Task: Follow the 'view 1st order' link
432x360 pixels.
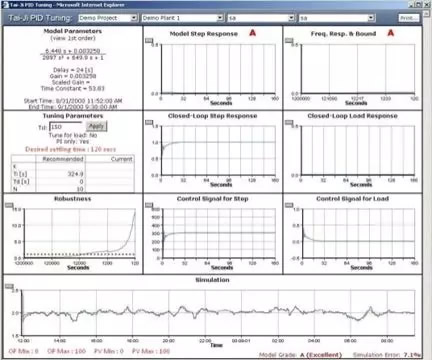Action: 73,38
